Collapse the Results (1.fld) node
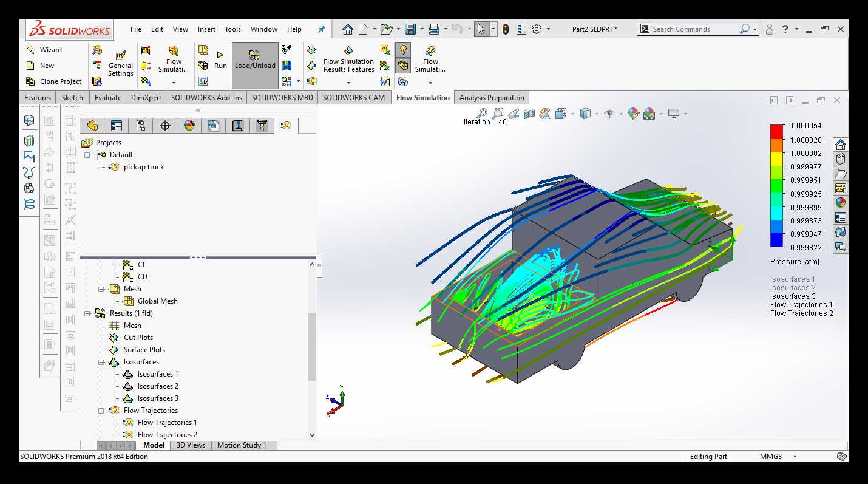 [87, 313]
